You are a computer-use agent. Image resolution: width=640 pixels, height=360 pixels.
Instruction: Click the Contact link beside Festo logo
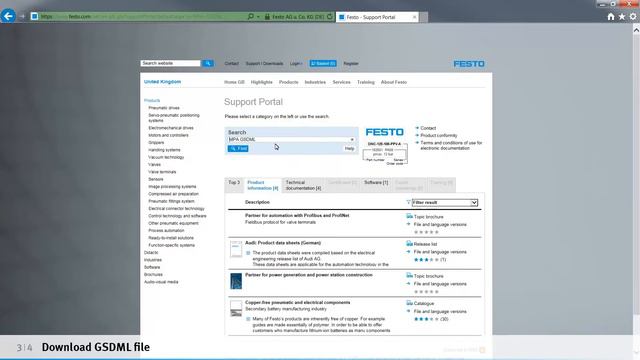click(428, 128)
